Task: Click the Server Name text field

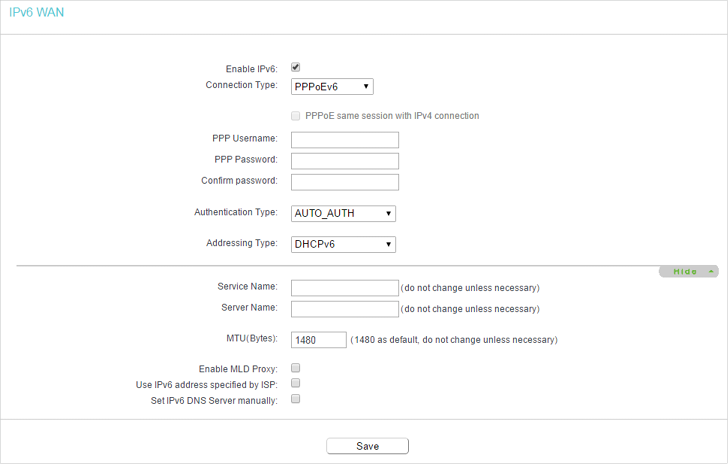Action: coord(344,309)
